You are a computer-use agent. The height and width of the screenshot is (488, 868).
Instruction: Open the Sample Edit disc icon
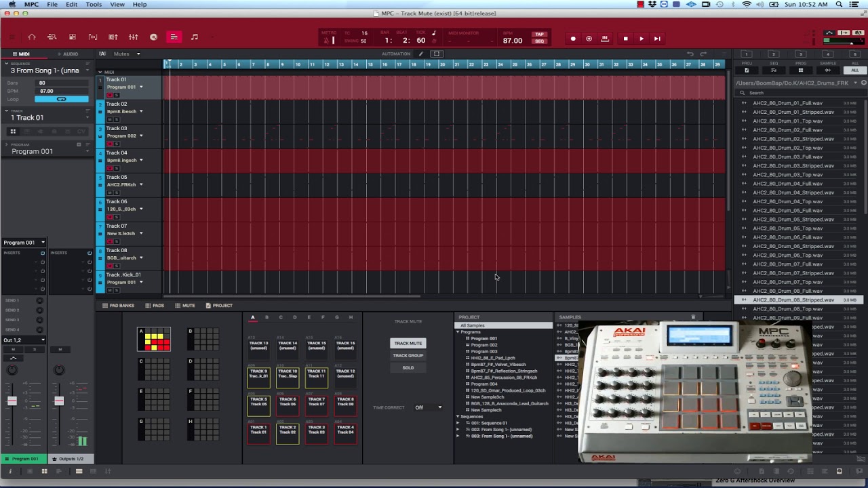(153, 37)
